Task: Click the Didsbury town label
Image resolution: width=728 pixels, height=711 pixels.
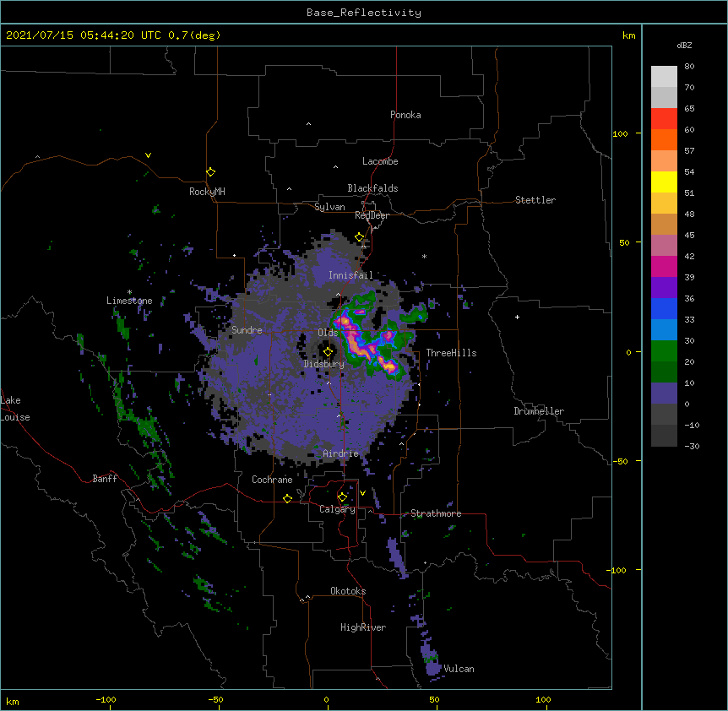Action: click(324, 364)
